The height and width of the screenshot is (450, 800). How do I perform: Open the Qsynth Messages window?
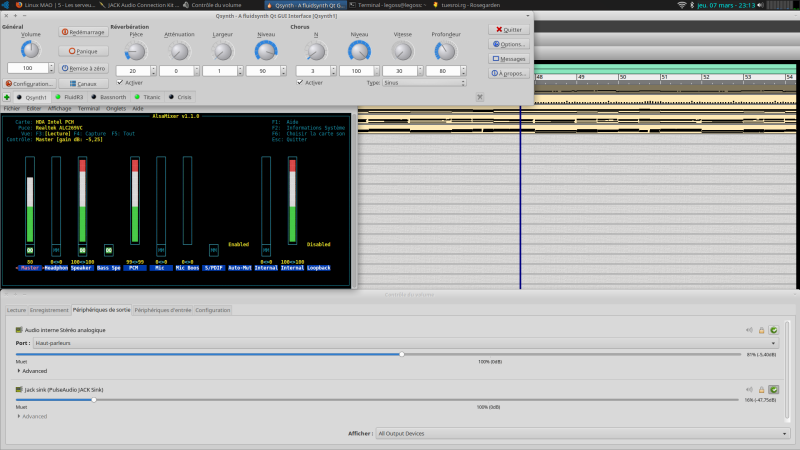[x=509, y=59]
